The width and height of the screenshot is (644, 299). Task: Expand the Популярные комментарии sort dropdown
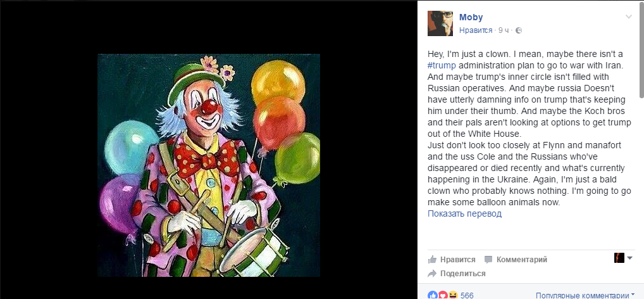pos(585,295)
